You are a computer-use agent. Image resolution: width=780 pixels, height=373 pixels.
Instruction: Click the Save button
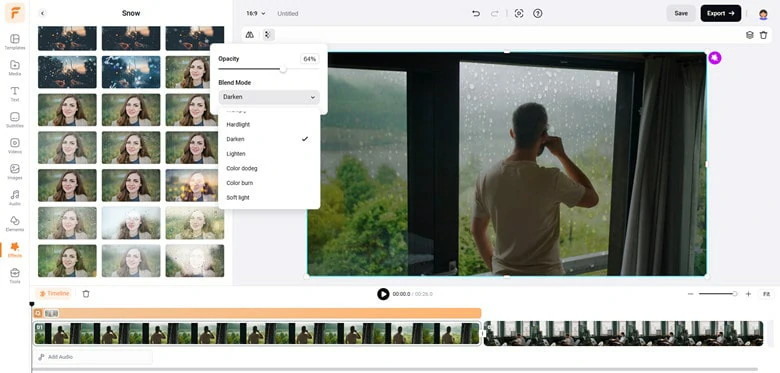(681, 13)
